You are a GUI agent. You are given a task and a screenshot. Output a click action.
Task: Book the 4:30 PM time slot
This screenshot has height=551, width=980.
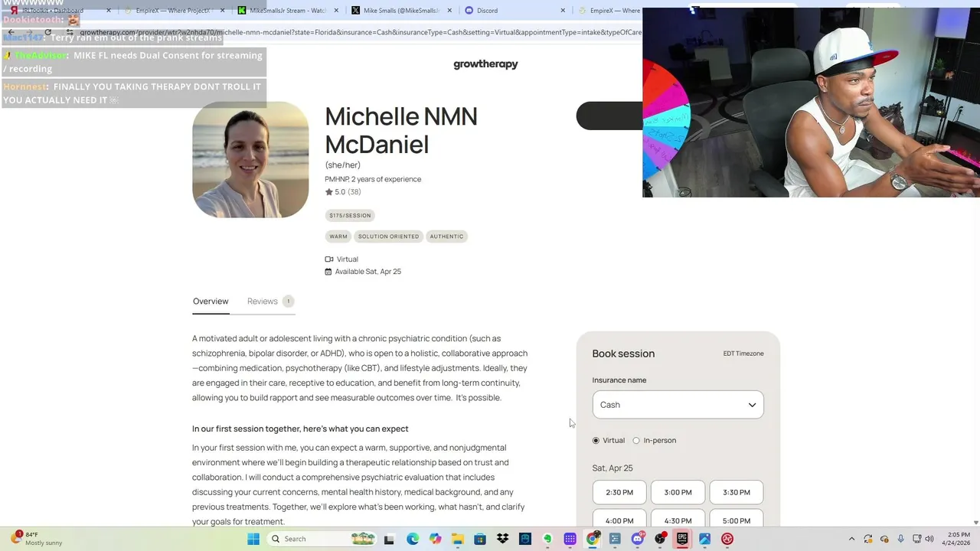pos(678,520)
